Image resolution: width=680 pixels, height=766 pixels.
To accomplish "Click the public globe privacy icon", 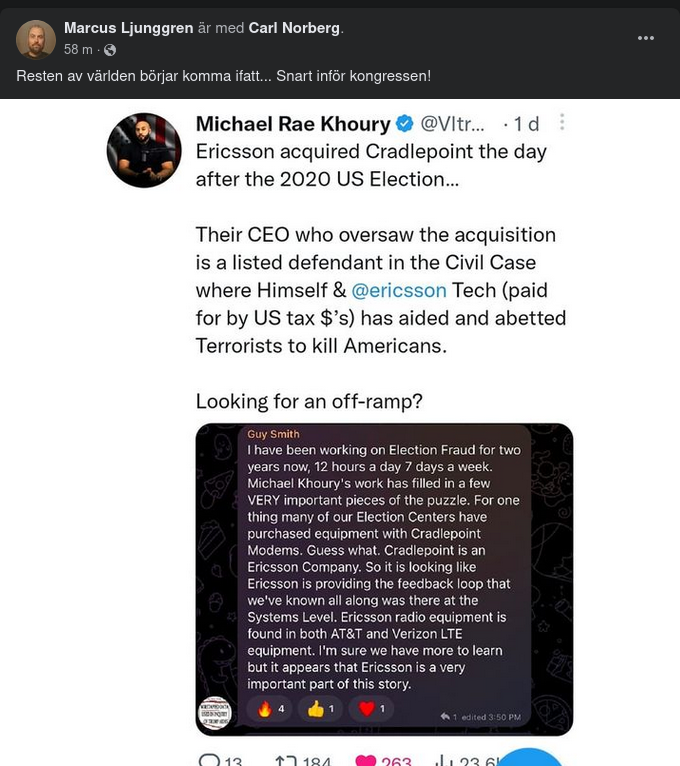I will 110,50.
